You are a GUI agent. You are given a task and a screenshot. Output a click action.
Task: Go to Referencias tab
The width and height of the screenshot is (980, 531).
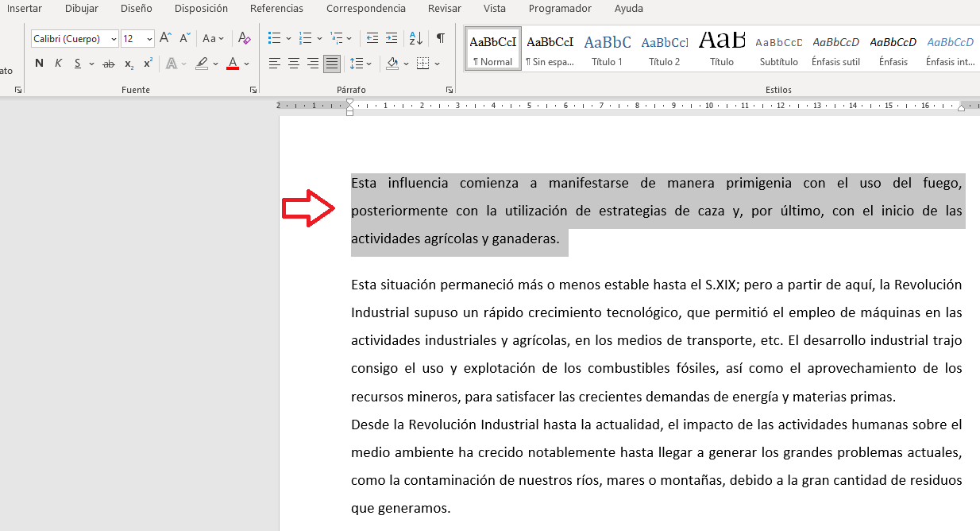tap(276, 9)
